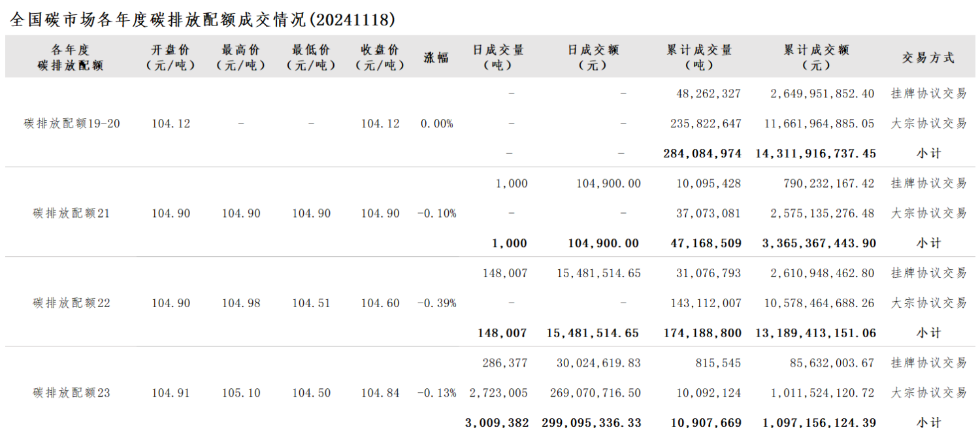Click the 涨幅 column header
Screen dimensions: 980x430
[x=436, y=58]
